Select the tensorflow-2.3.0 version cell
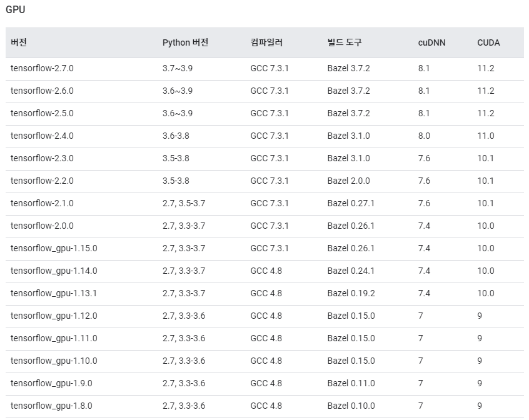The width and height of the screenshot is (529, 420). (42, 158)
